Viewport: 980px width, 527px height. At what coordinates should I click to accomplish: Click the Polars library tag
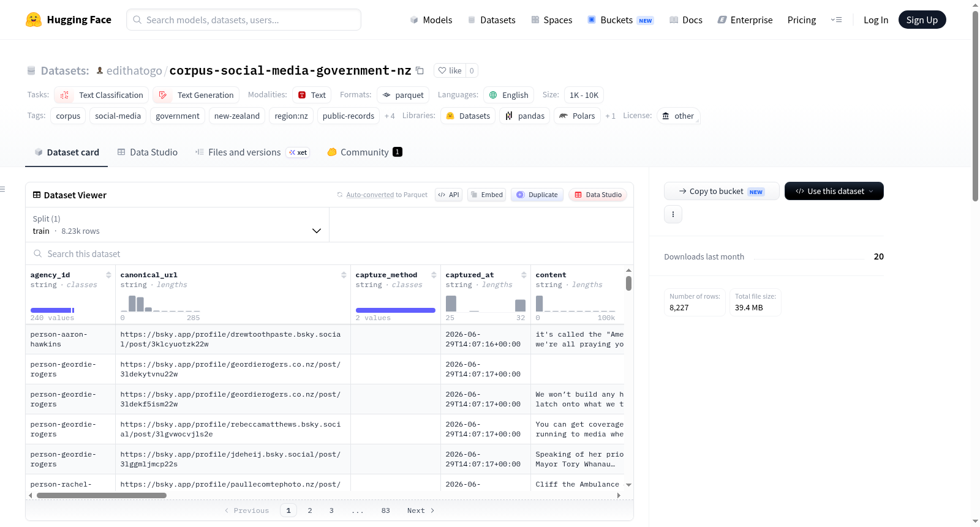point(577,116)
